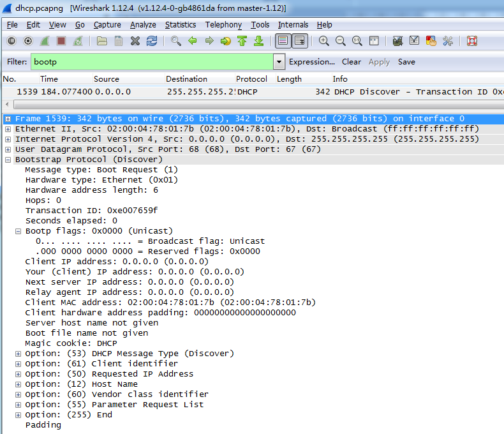Open the Capture menu

click(107, 25)
